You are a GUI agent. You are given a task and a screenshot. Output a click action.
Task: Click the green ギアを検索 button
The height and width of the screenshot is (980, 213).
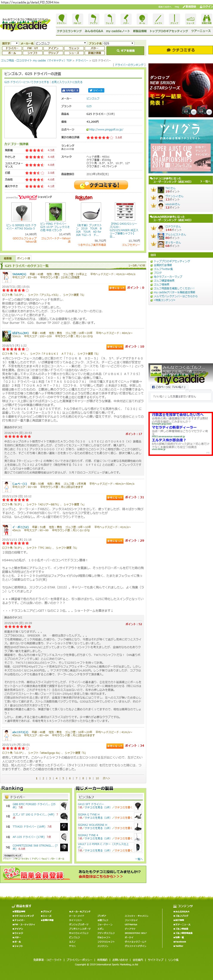pos(125,51)
